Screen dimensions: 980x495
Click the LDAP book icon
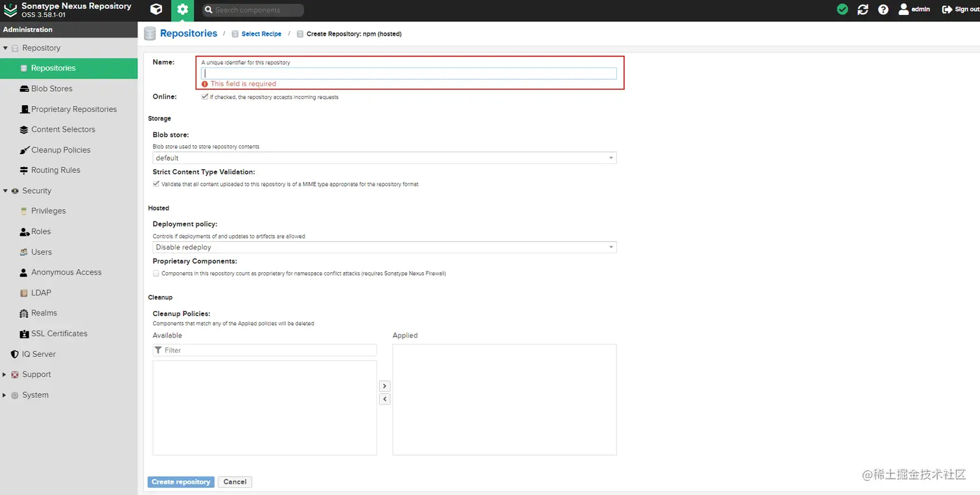click(24, 293)
